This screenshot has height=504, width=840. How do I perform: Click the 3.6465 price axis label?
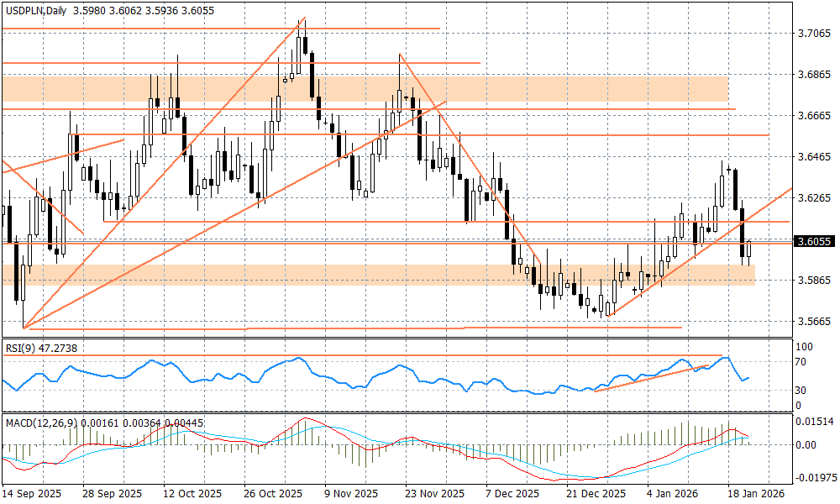[813, 157]
